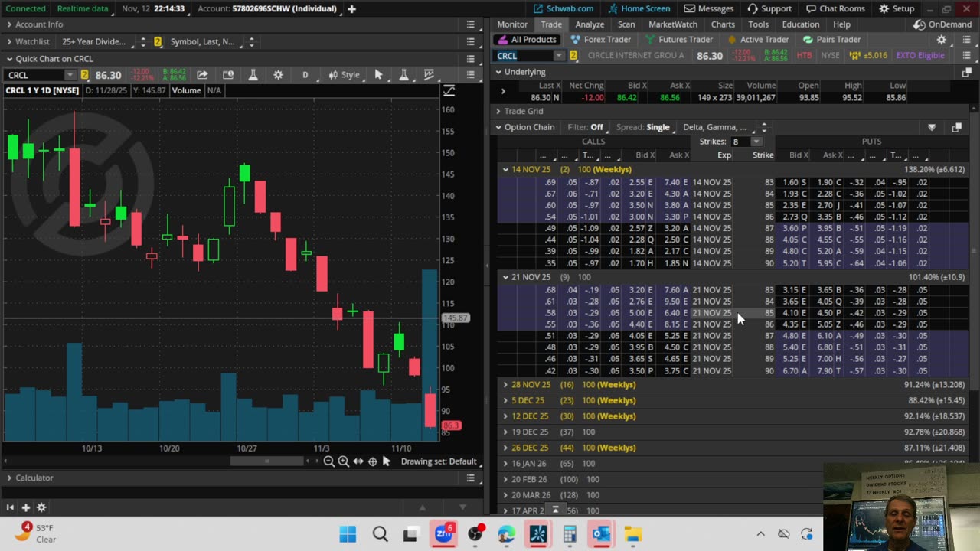Viewport: 980px width, 551px height.
Task: Click the Option Chain filter icon
Action: coord(932,128)
